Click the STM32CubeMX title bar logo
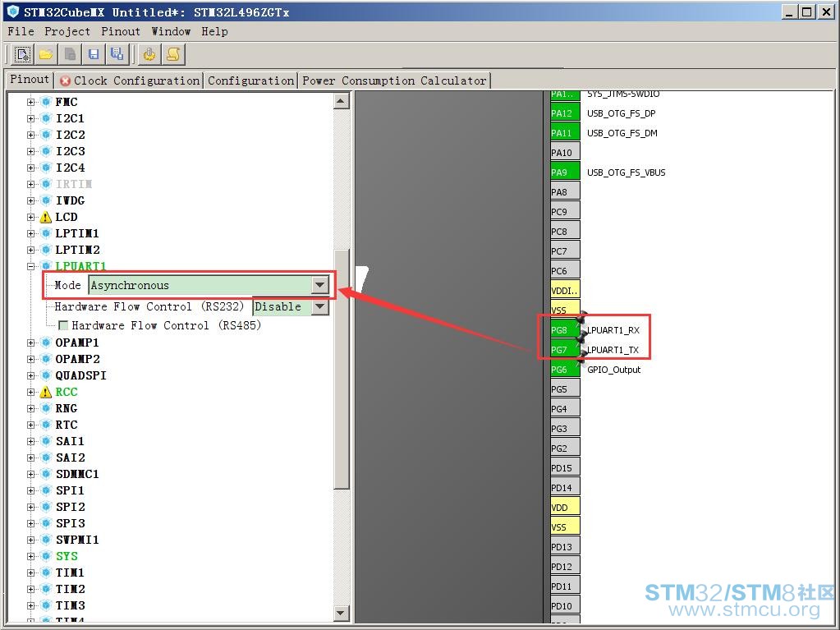The height and width of the screenshot is (630, 840). pos(13,11)
